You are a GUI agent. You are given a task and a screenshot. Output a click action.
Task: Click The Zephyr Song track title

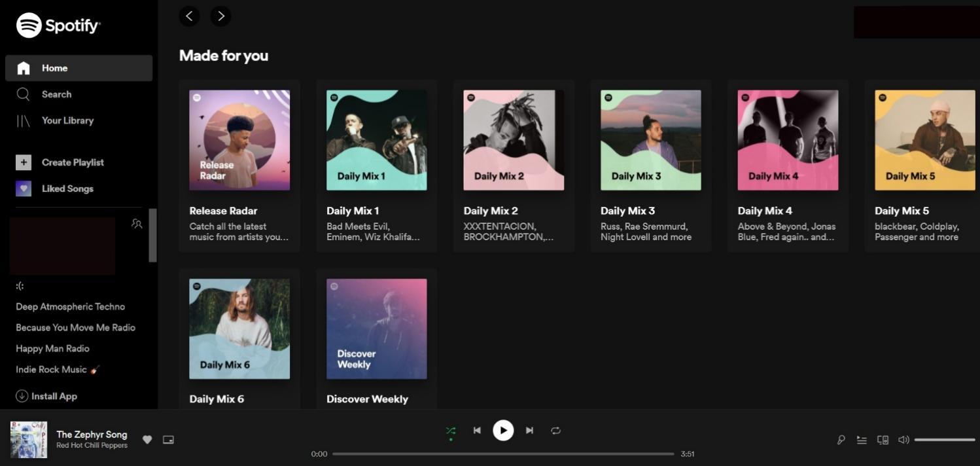pos(92,435)
